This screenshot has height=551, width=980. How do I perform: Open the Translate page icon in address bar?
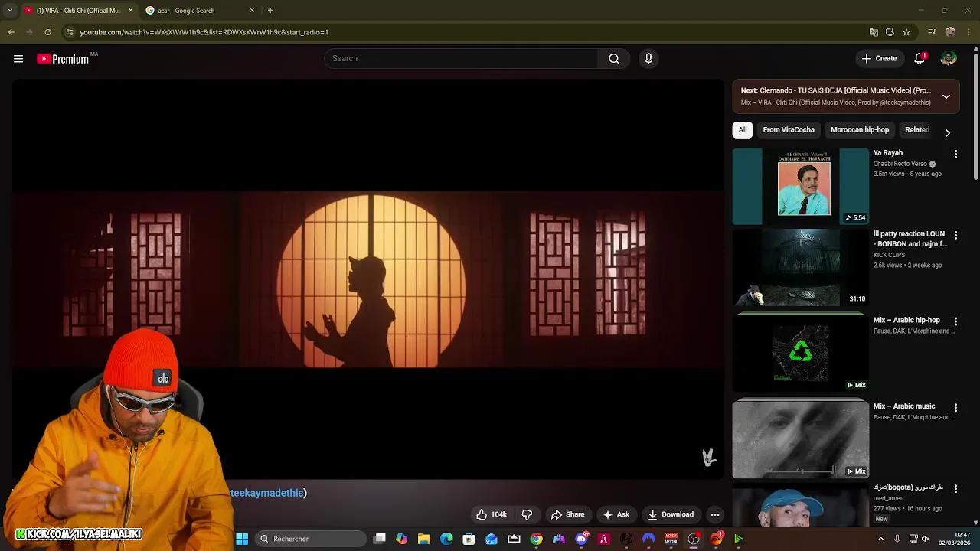874,32
